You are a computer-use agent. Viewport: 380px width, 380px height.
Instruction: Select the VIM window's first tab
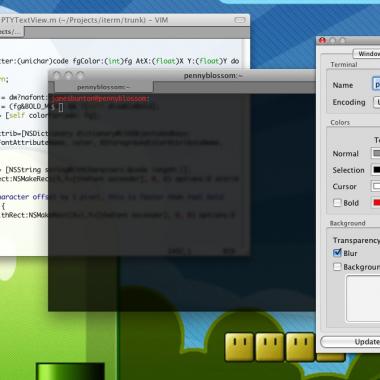(11, 32)
